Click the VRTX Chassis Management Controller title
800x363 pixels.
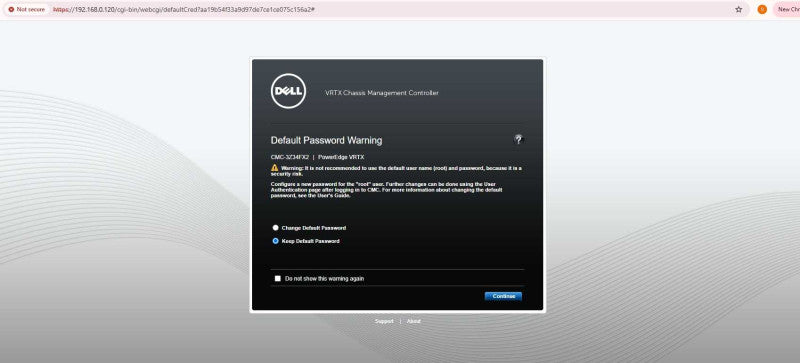[382, 93]
